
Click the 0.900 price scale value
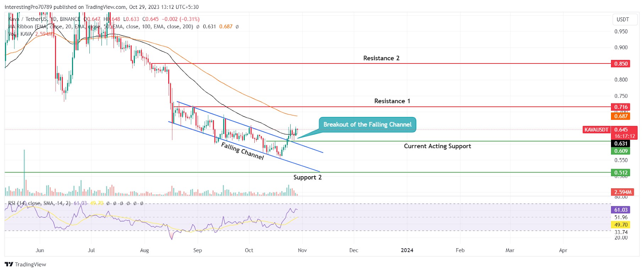pos(621,47)
